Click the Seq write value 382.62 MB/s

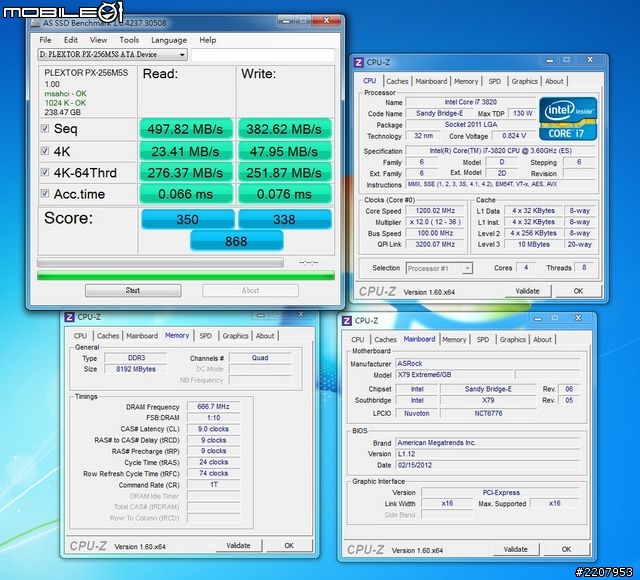click(284, 129)
